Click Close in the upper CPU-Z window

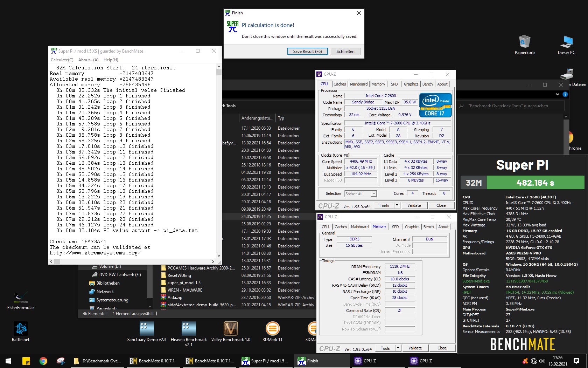coord(441,205)
